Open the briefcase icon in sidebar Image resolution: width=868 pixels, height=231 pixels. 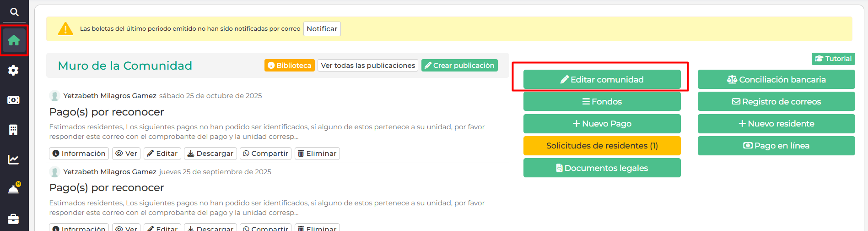click(x=14, y=219)
